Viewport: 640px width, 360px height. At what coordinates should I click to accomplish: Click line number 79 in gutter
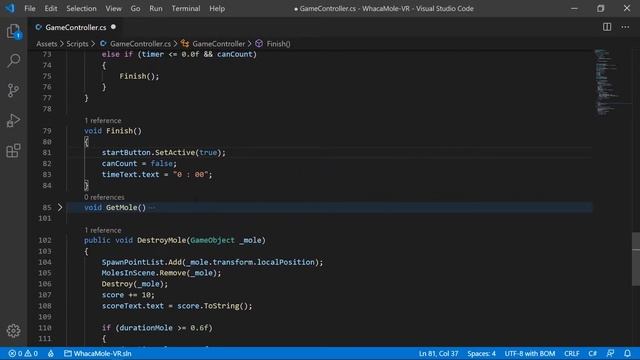click(x=47, y=131)
